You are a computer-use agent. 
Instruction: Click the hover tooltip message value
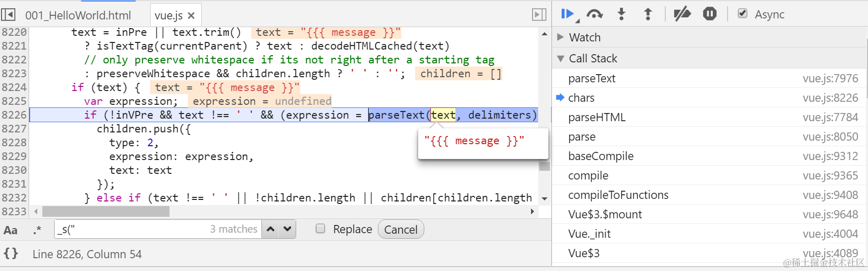pos(474,141)
